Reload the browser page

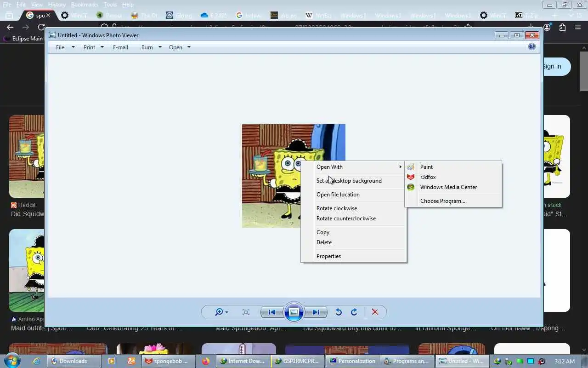point(41,27)
